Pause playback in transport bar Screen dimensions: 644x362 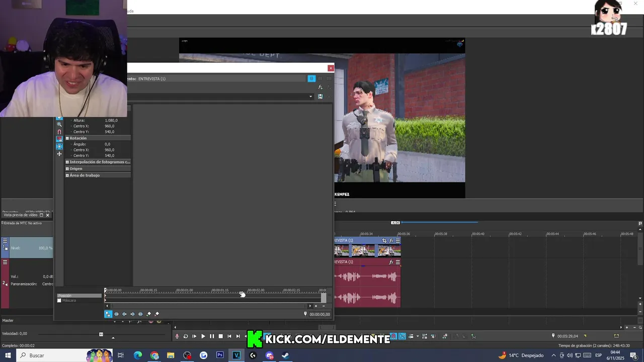pyautogui.click(x=212, y=336)
